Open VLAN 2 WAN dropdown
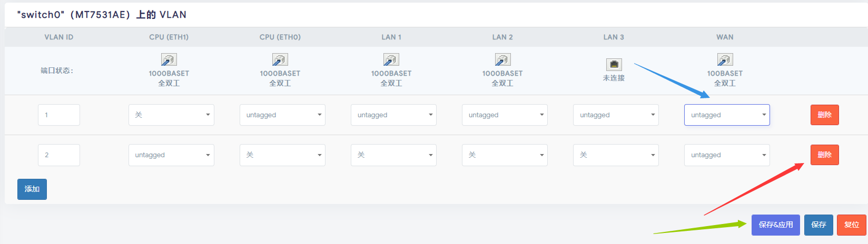The height and width of the screenshot is (244, 868). pos(727,155)
